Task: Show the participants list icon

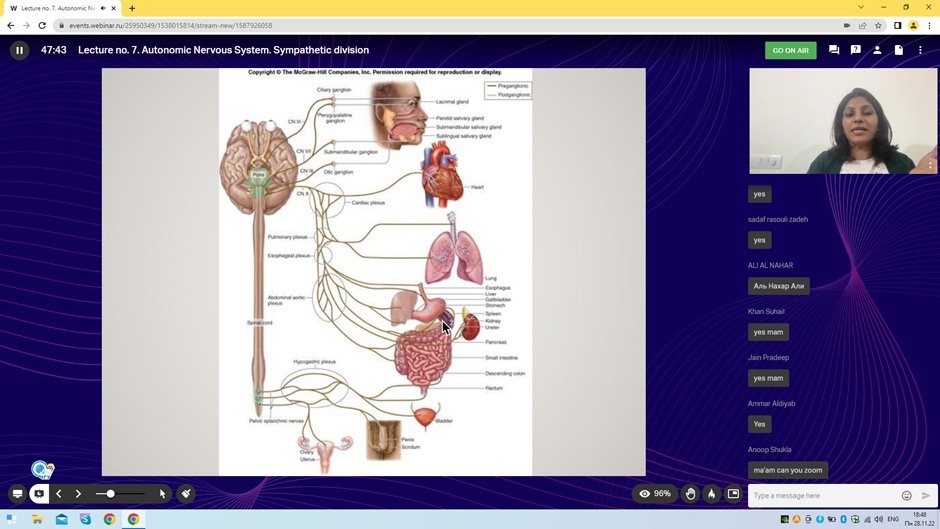Action: click(877, 50)
